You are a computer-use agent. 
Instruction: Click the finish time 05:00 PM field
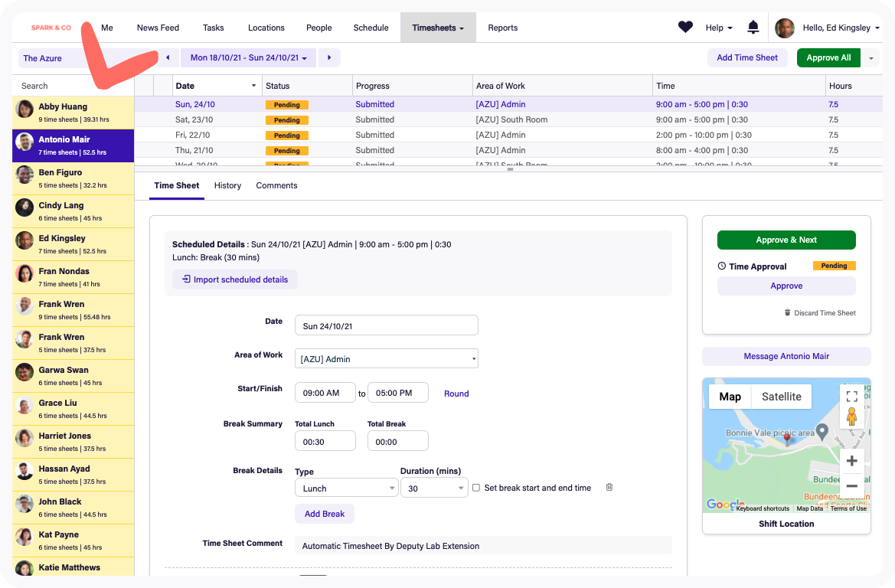point(398,393)
